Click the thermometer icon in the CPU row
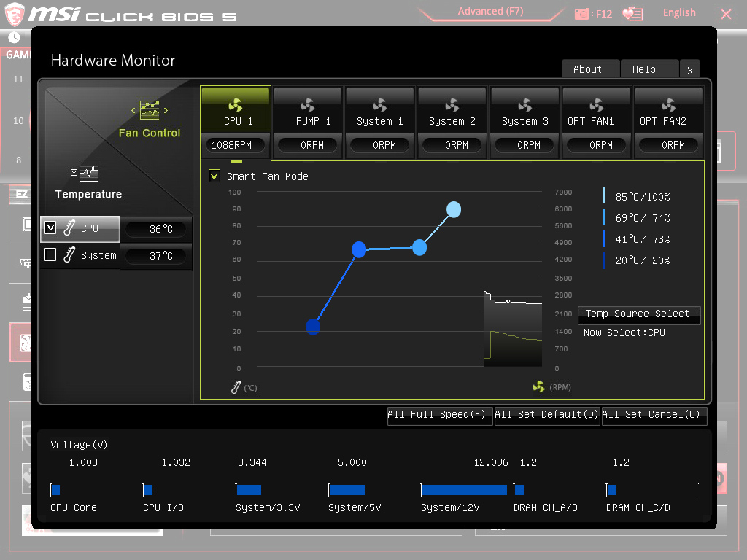The width and height of the screenshot is (747, 560). click(x=69, y=228)
